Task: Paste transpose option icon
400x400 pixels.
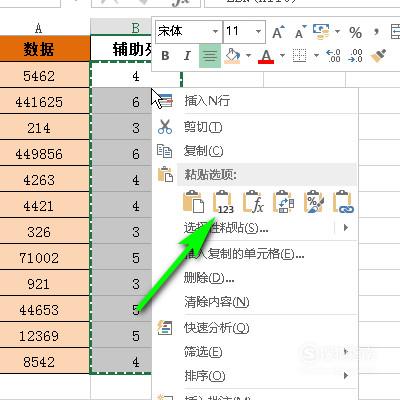Action: [x=283, y=202]
